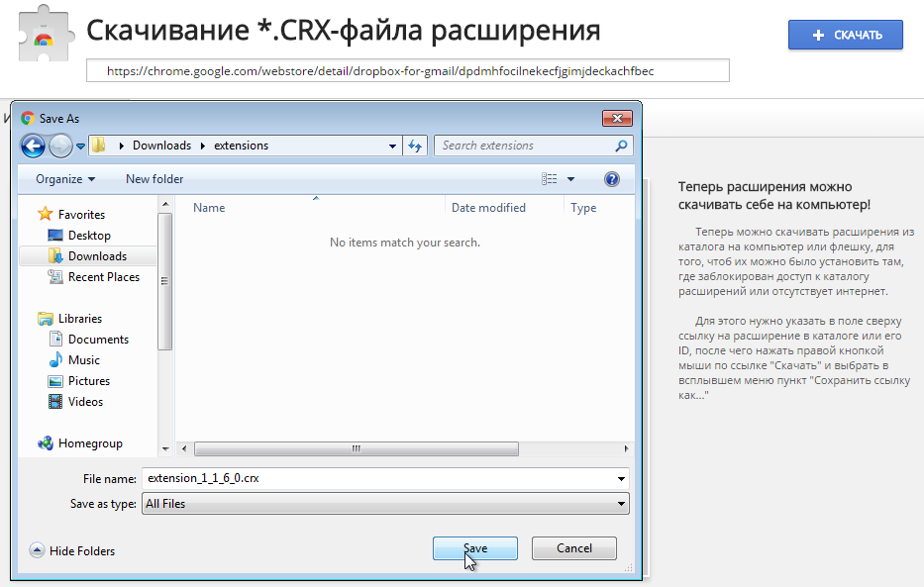Click the blue СКАЧАТЬ button
This screenshot has width=924, height=587.
[845, 35]
